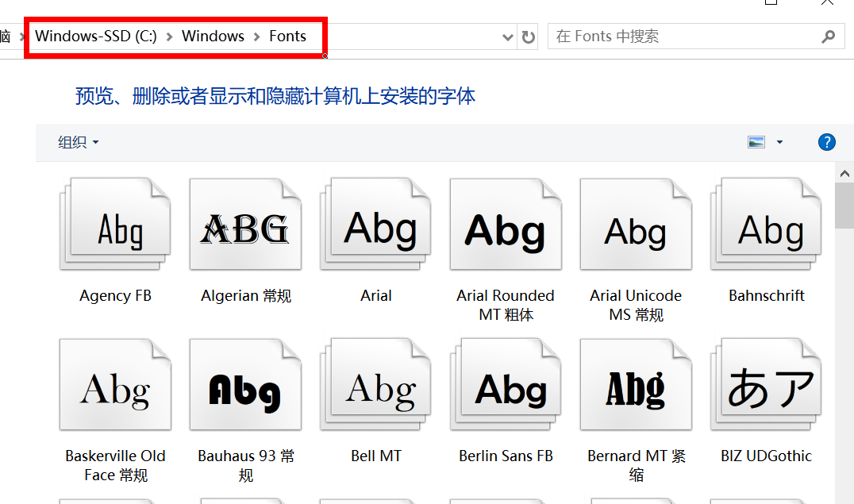Select the Bell MT font family icon
Viewport: 854px width, 504px height.
pos(375,384)
